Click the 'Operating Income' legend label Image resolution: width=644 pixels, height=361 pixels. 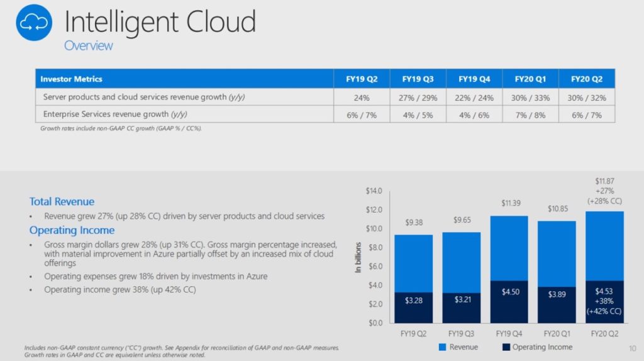[542, 347]
